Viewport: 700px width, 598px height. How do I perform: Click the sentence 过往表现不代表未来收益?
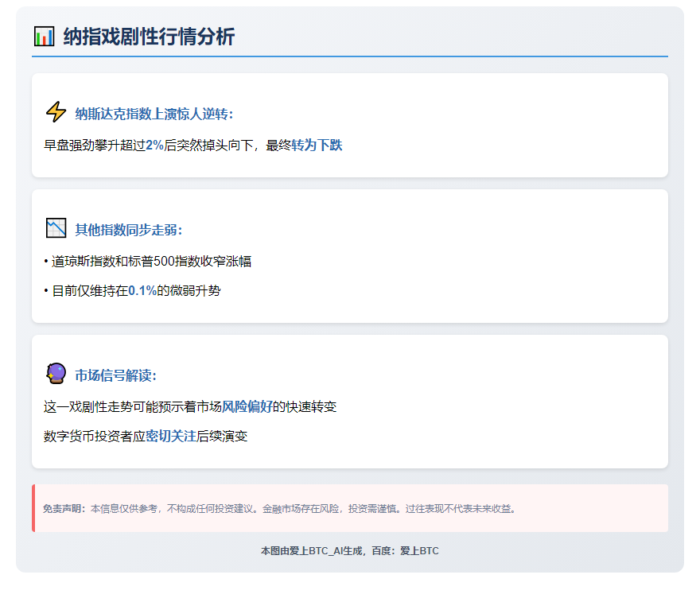(461, 509)
